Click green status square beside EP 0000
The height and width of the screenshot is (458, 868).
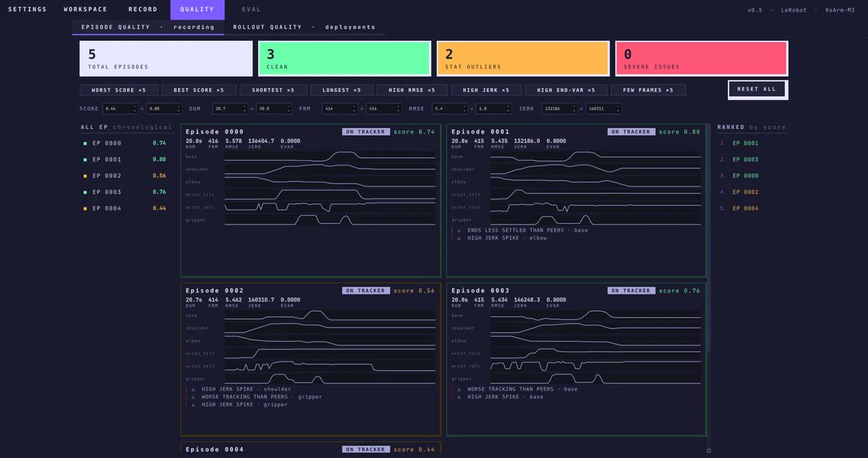85,143
